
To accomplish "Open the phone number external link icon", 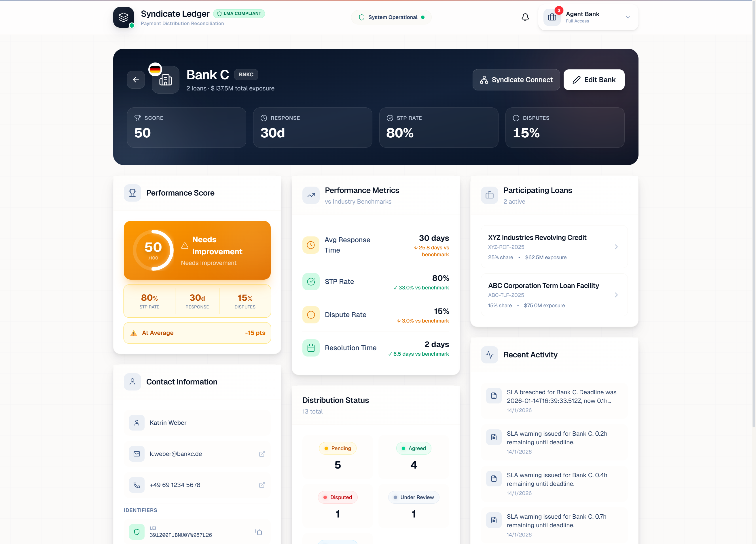I will tap(262, 485).
